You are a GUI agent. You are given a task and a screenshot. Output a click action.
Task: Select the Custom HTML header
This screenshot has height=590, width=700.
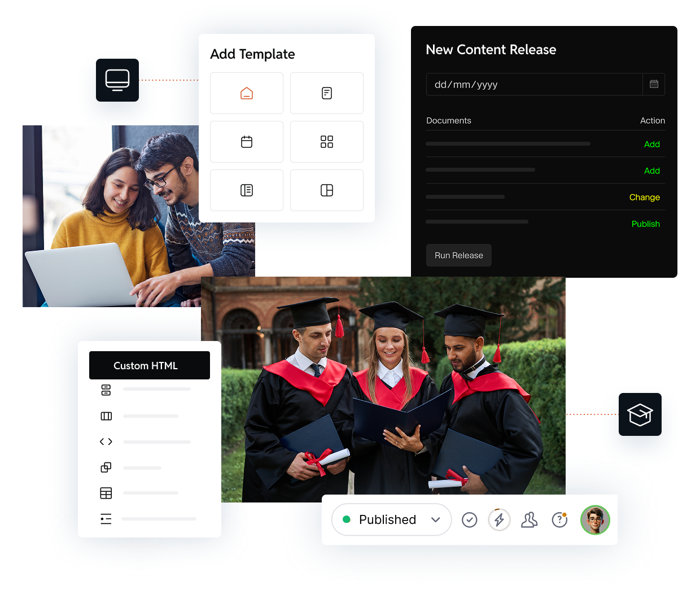click(150, 365)
